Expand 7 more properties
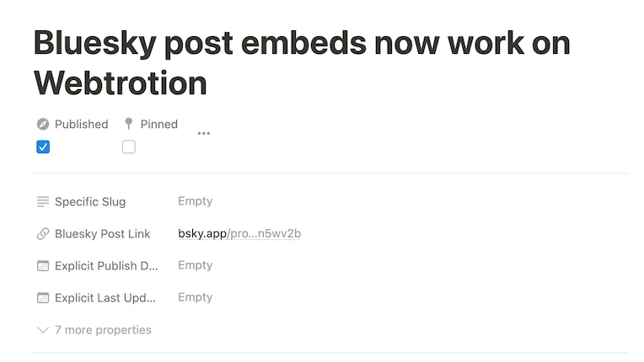The width and height of the screenshot is (644, 362). point(94,330)
